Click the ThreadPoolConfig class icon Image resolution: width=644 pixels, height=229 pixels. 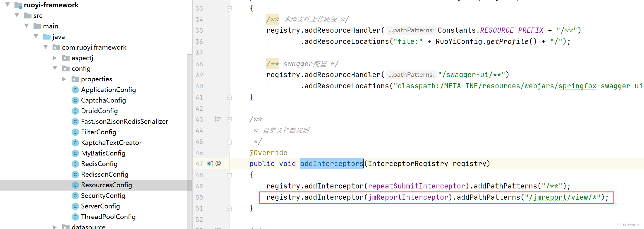[x=75, y=217]
